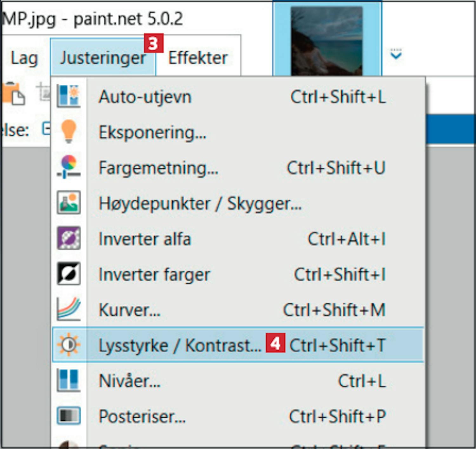
Task: Click the Fargemetning color wheel icon
Action: pos(69,167)
